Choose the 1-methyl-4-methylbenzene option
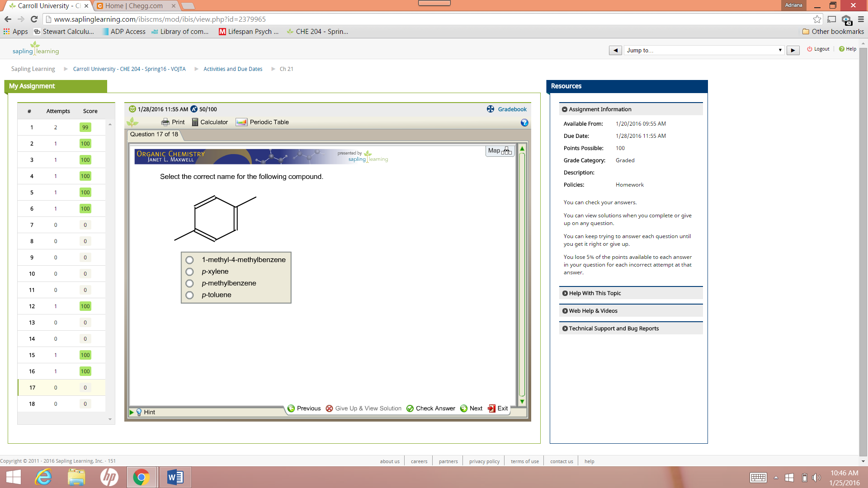This screenshot has width=868, height=488. click(x=189, y=260)
